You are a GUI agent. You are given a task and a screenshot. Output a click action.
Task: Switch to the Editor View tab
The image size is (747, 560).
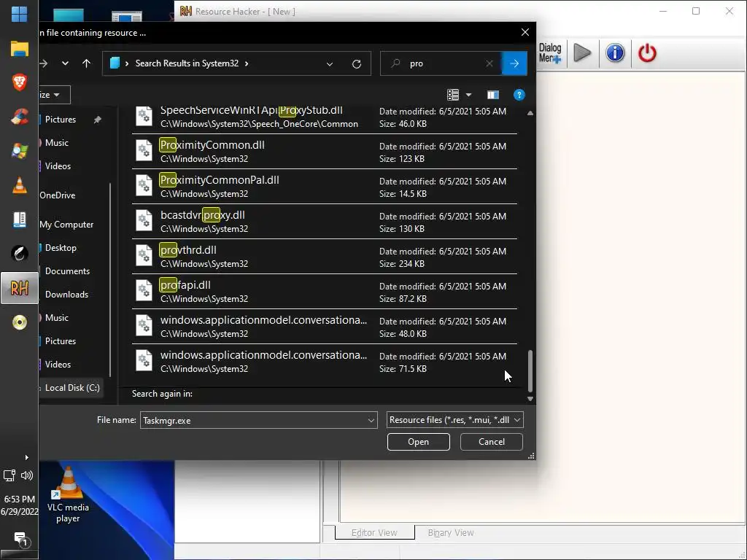(x=374, y=532)
